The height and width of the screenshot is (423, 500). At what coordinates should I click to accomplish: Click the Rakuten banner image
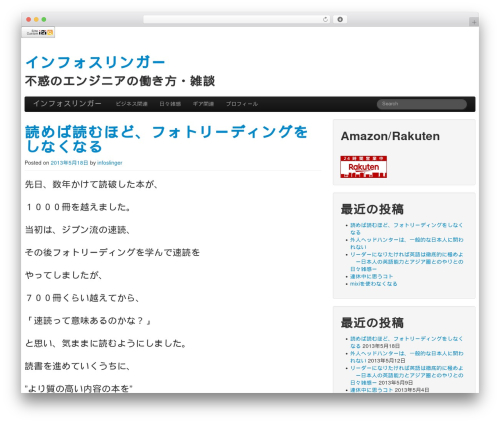pos(363,167)
